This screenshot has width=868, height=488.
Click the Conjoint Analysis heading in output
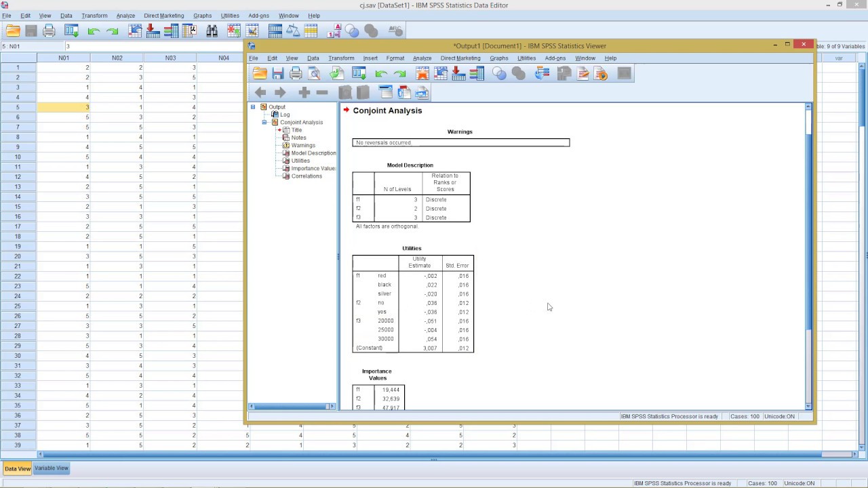tap(387, 110)
